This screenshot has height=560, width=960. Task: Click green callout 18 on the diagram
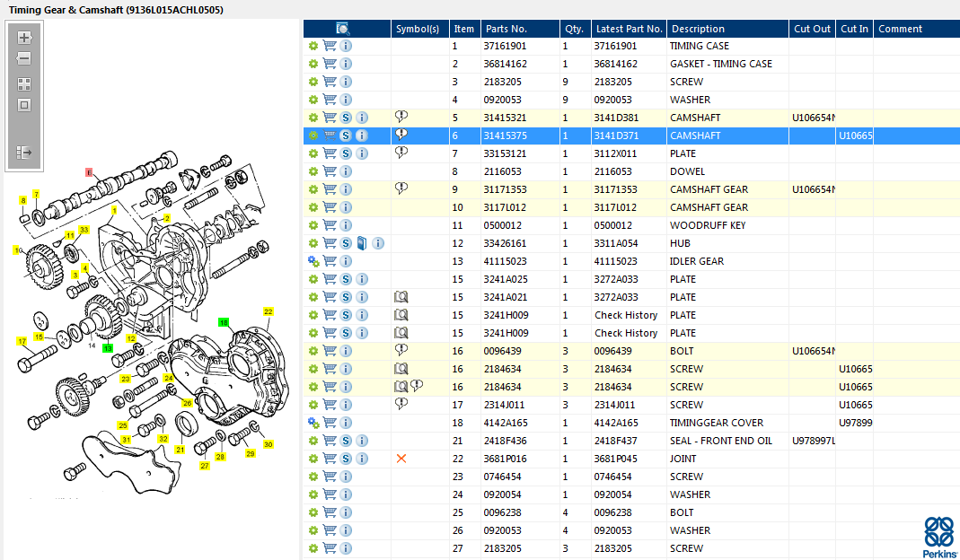tap(224, 321)
